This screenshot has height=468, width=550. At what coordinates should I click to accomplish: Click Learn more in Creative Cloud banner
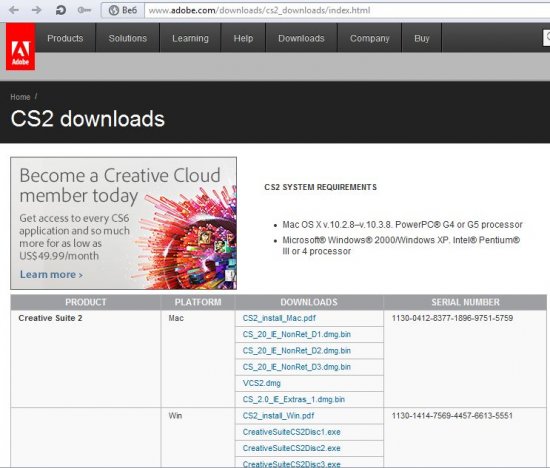(51, 274)
